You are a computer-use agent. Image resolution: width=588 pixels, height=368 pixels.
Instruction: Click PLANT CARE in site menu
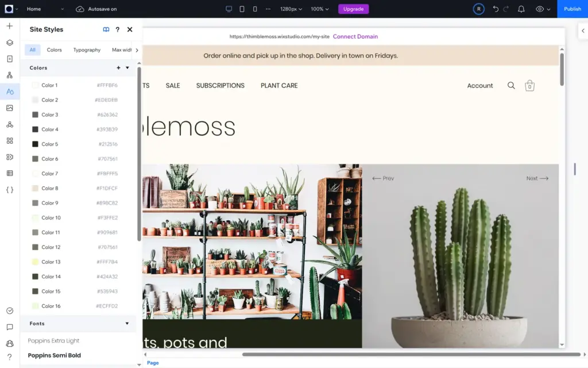[x=279, y=86]
